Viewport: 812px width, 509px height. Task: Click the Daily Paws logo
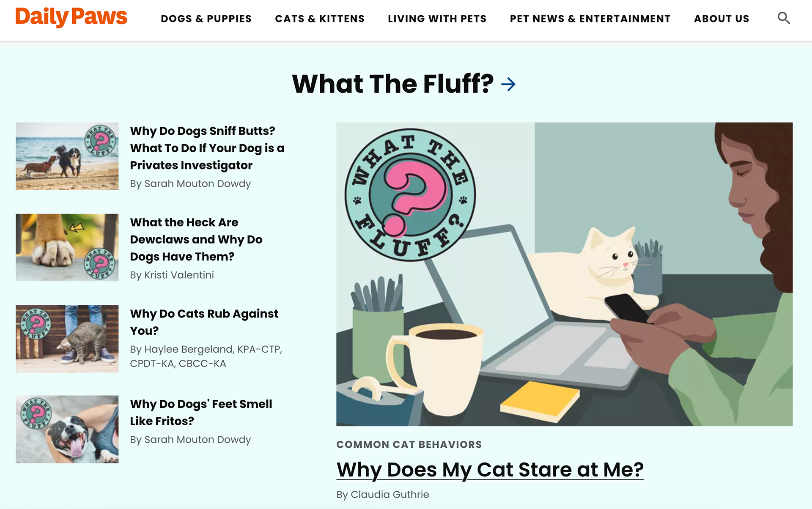(71, 17)
